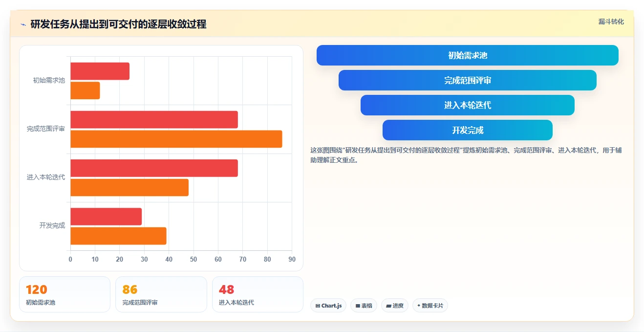The image size is (644, 332).
Task: Click the red bar for 初始需求池
Action: tap(100, 71)
